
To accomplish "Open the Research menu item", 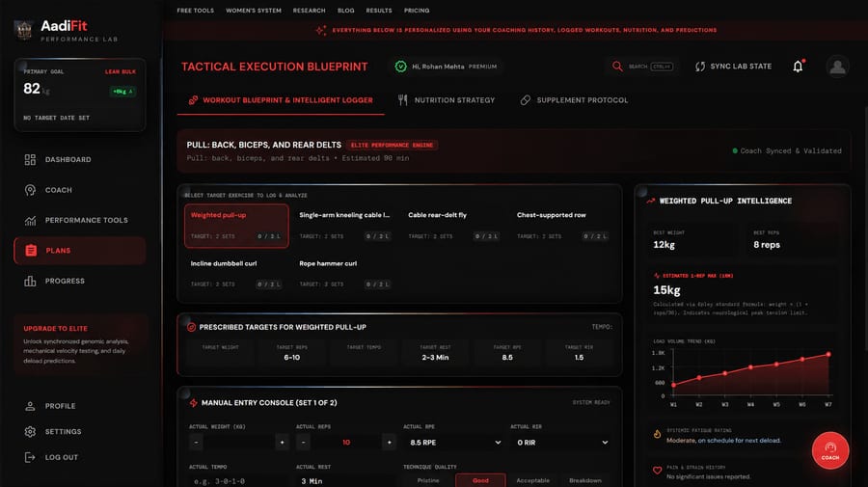I will (x=309, y=11).
